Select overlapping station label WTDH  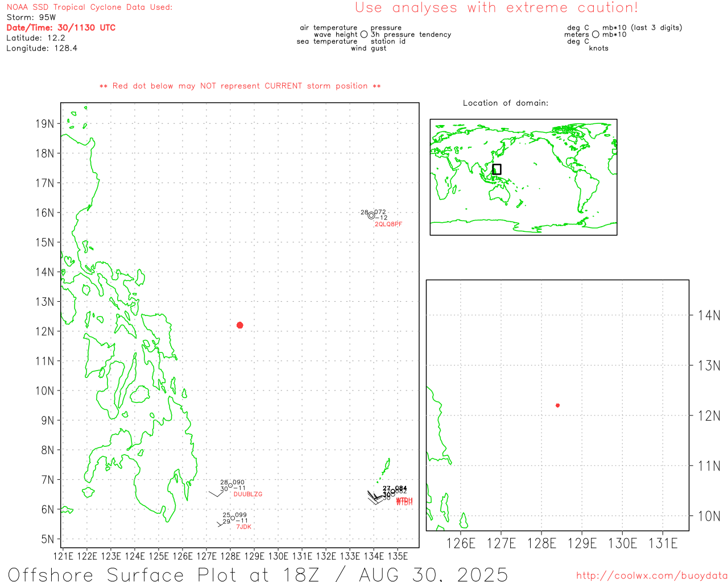point(404,501)
